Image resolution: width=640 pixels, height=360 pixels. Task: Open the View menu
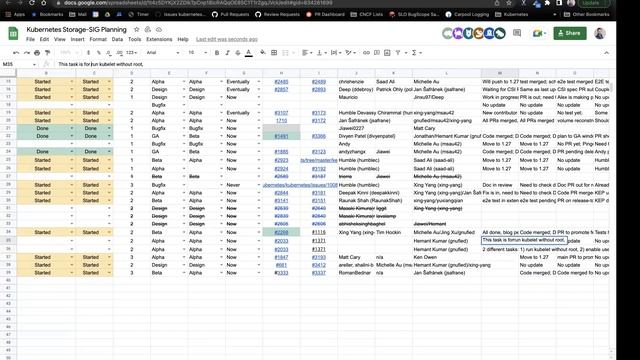pyautogui.click(x=60, y=39)
